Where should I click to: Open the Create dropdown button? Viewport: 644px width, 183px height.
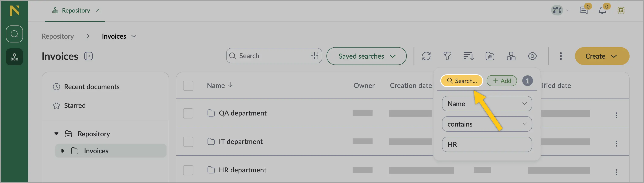[x=602, y=56]
